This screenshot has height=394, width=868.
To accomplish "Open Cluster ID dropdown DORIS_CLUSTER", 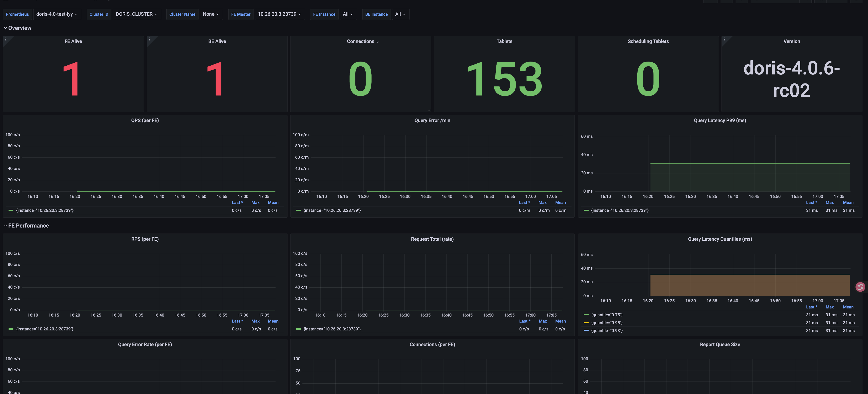I will tap(137, 14).
